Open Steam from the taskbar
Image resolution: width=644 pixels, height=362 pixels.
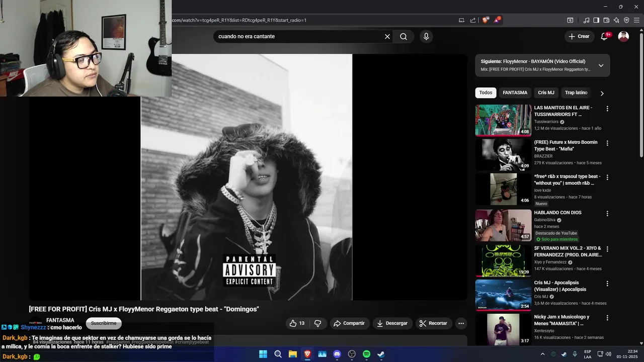[381, 354]
